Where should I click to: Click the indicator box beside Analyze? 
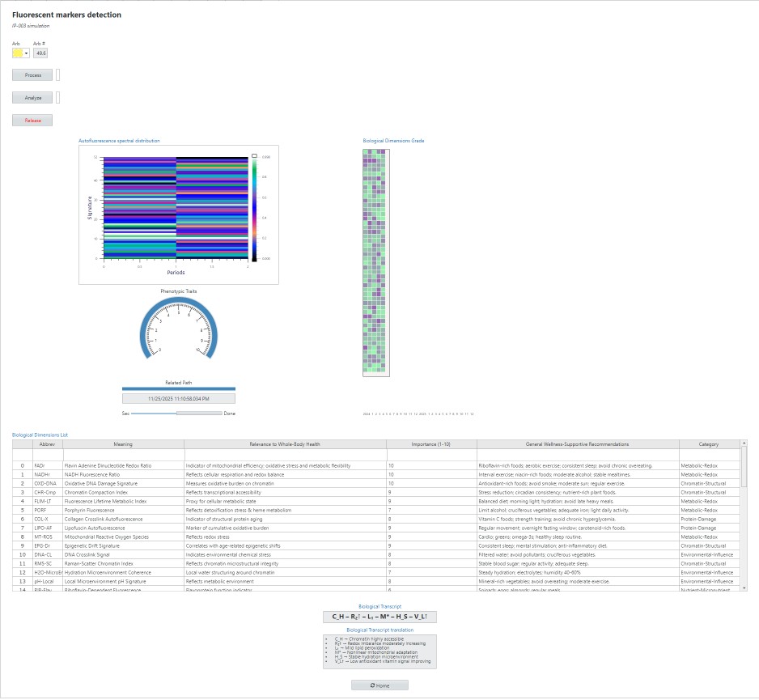point(57,98)
